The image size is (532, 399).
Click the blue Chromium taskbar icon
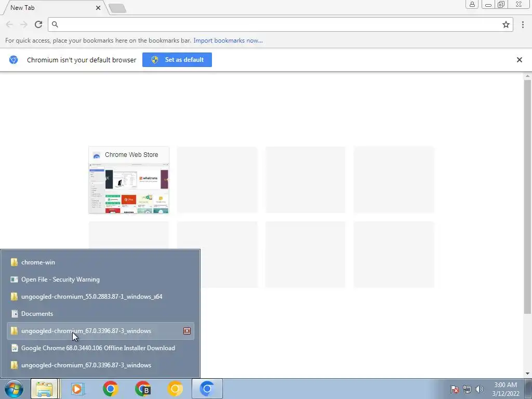click(207, 389)
